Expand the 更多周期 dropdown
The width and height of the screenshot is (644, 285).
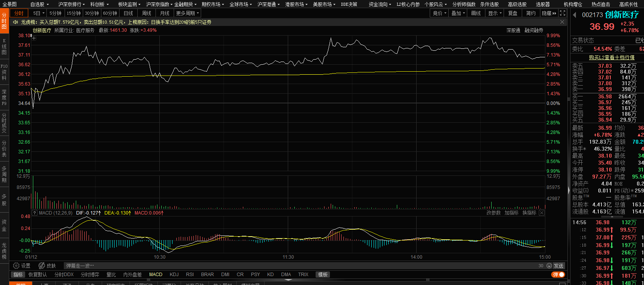tap(187, 13)
